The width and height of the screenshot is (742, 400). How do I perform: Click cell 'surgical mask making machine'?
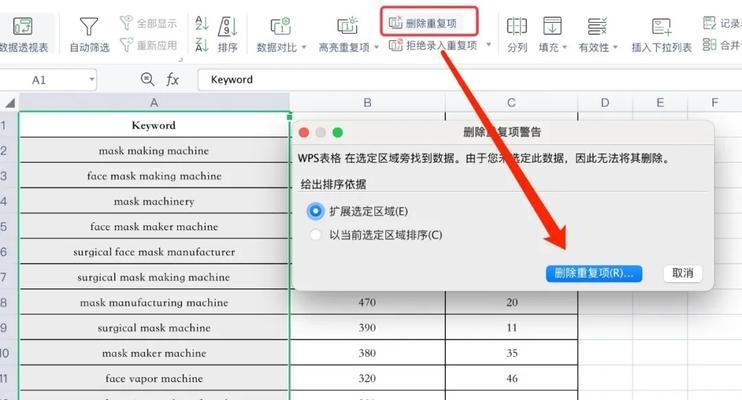[x=154, y=277]
